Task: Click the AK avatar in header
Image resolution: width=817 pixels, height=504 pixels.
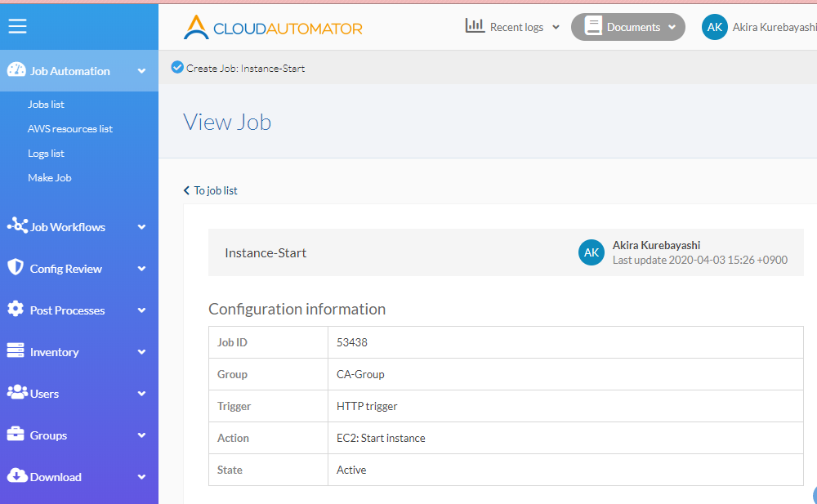Action: (714, 27)
